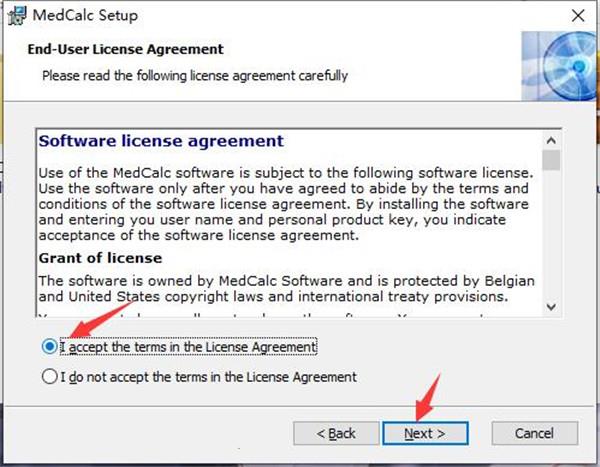Click the 'MedCalc Setup' title bar text
This screenshot has width=600, height=467.
pyautogui.click(x=85, y=16)
